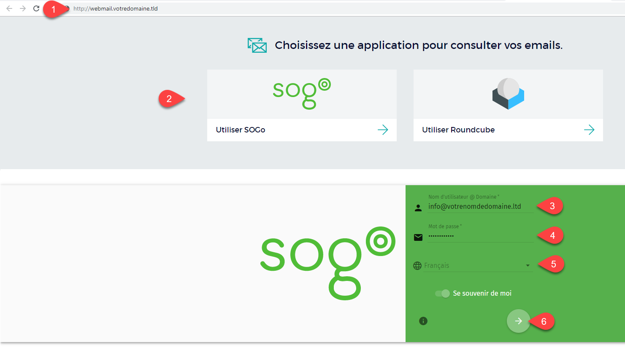The width and height of the screenshot is (625, 364).
Task: Click the SOGo logo in application card
Action: (x=301, y=94)
